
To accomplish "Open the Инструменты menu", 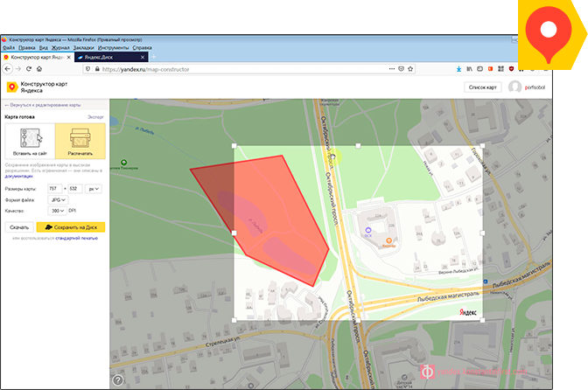I will [x=113, y=47].
